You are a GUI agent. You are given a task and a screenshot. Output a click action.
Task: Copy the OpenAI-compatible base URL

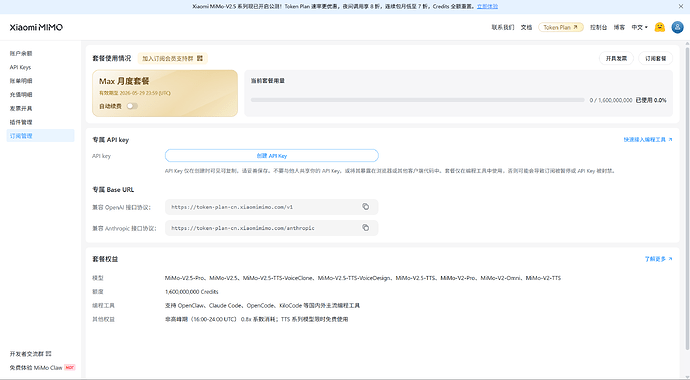(x=365, y=207)
